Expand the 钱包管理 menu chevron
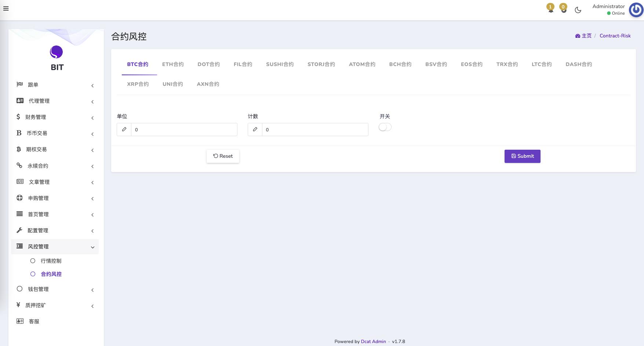Screen dimensions: 644x346 (x=92, y=290)
